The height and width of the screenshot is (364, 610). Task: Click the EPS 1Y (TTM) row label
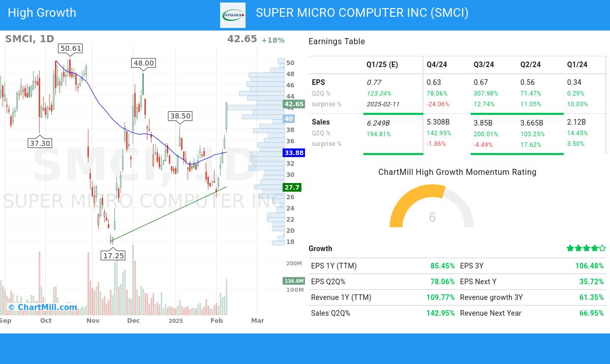click(334, 266)
